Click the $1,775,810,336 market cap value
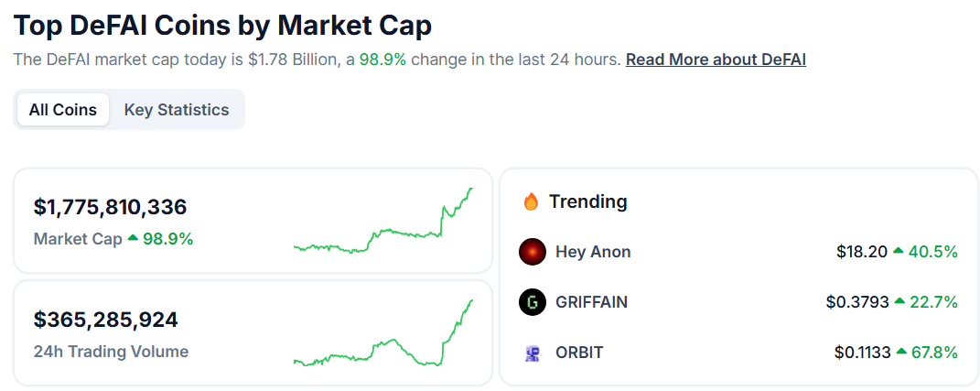 click(110, 207)
